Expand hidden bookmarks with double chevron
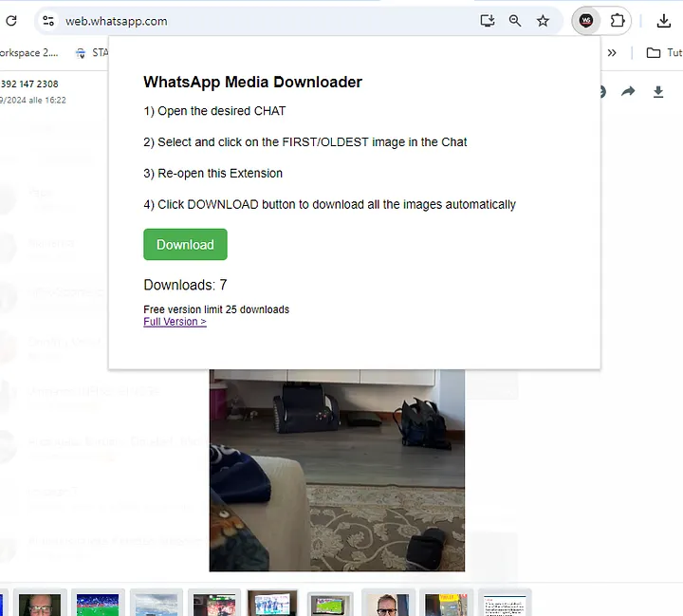 612,53
